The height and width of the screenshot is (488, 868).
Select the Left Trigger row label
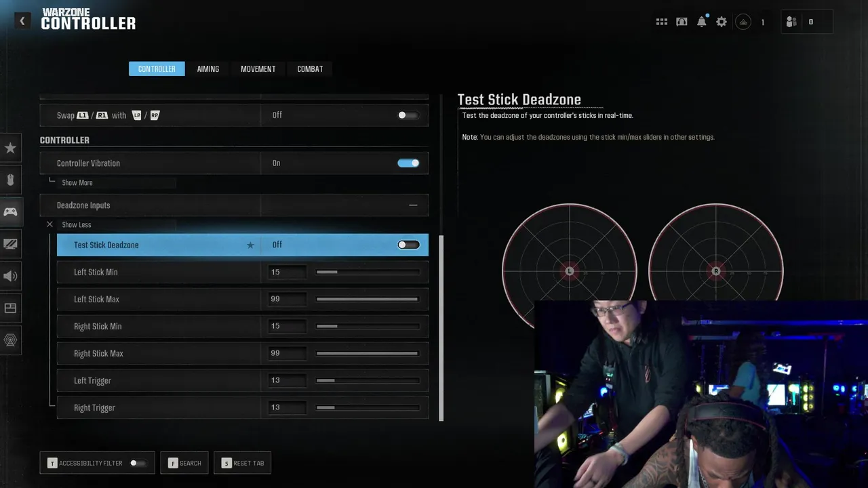[x=92, y=381]
